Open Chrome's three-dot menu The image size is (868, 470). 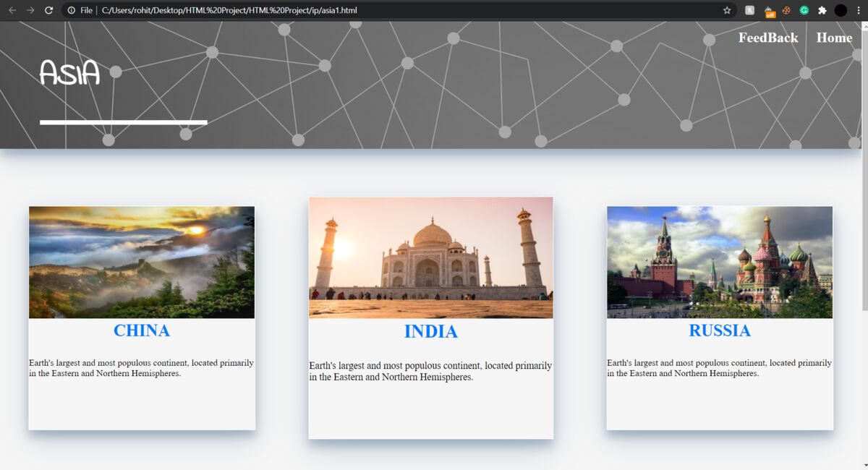click(x=859, y=10)
